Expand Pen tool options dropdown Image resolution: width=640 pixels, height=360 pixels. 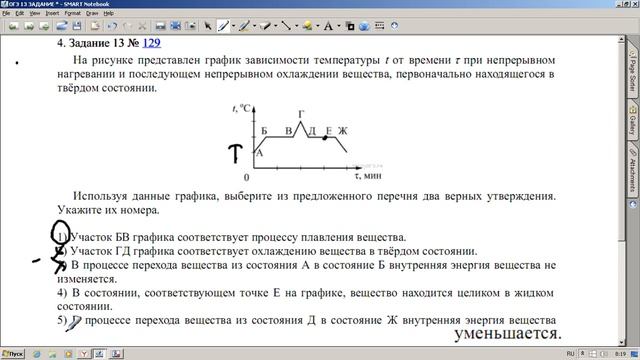pos(233,26)
